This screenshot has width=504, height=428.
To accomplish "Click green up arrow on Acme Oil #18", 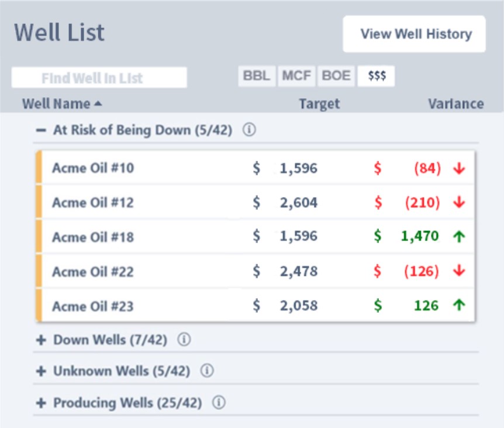I will point(459,237).
